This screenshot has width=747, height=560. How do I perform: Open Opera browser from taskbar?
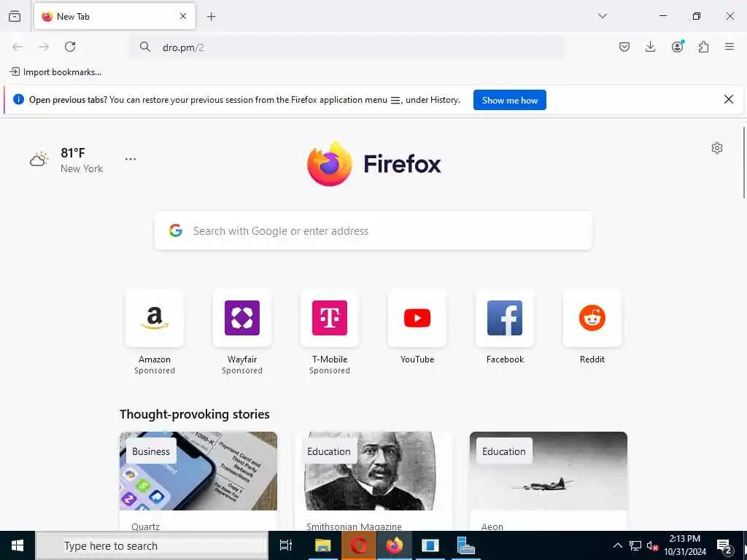pos(359,545)
